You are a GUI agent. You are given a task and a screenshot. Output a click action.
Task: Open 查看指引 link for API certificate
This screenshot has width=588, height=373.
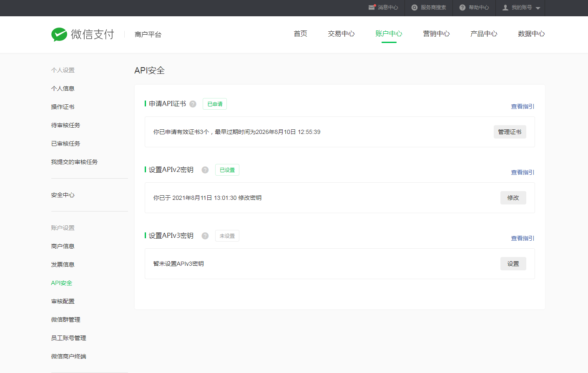click(523, 106)
